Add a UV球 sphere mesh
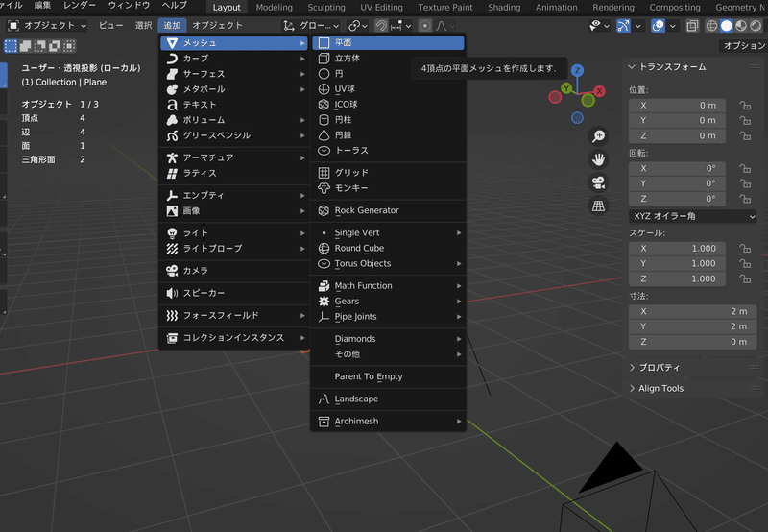 pyautogui.click(x=388, y=89)
